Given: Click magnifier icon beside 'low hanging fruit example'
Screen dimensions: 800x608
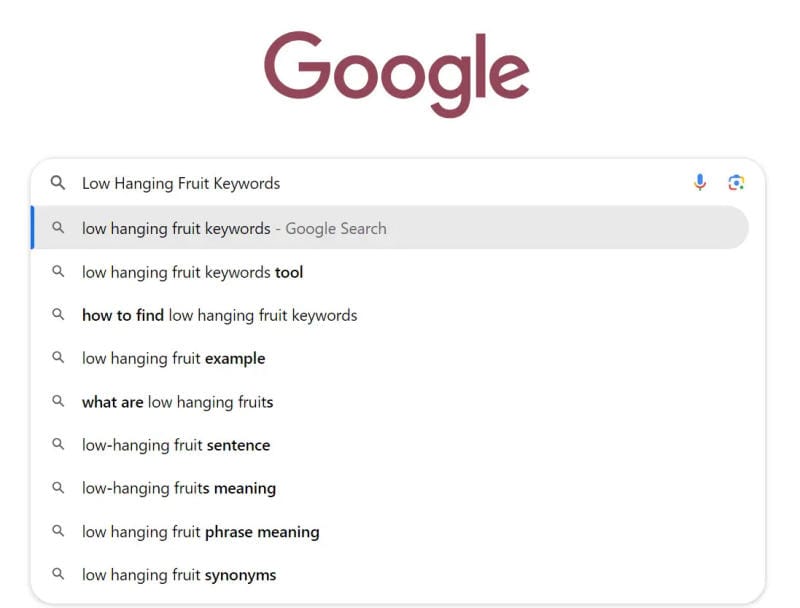Looking at the screenshot, I should pyautogui.click(x=58, y=358).
